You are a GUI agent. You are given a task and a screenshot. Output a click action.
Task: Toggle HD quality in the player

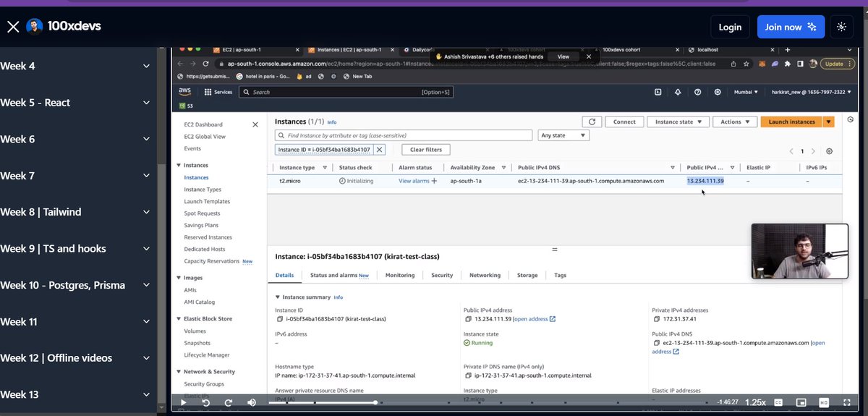click(x=824, y=402)
